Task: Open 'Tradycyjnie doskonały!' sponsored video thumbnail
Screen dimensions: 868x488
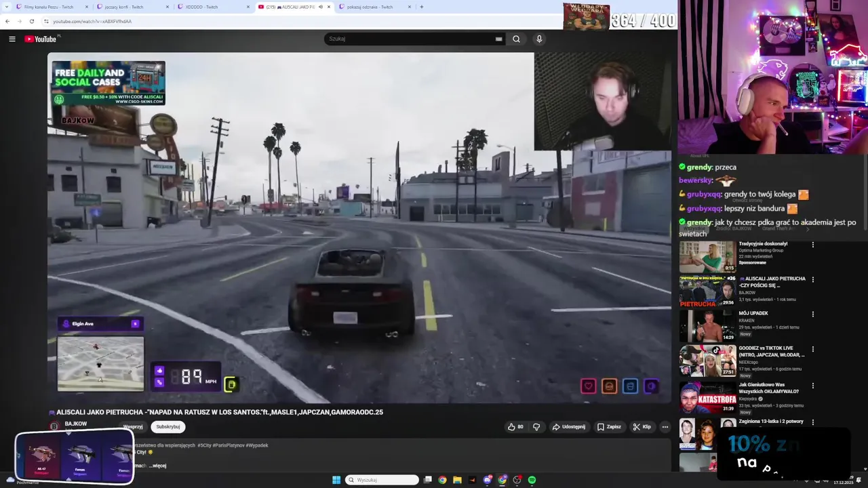Action: tap(707, 256)
